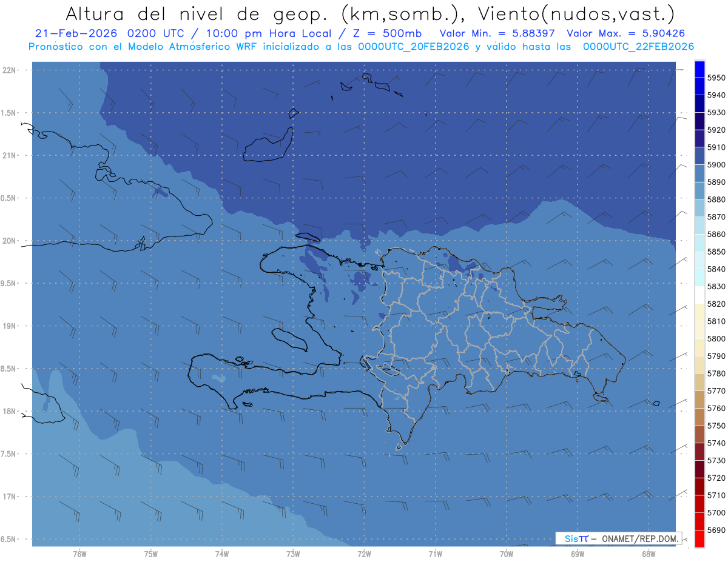Click the '5800' colorbar value
The width and height of the screenshot is (728, 562).
716,338
